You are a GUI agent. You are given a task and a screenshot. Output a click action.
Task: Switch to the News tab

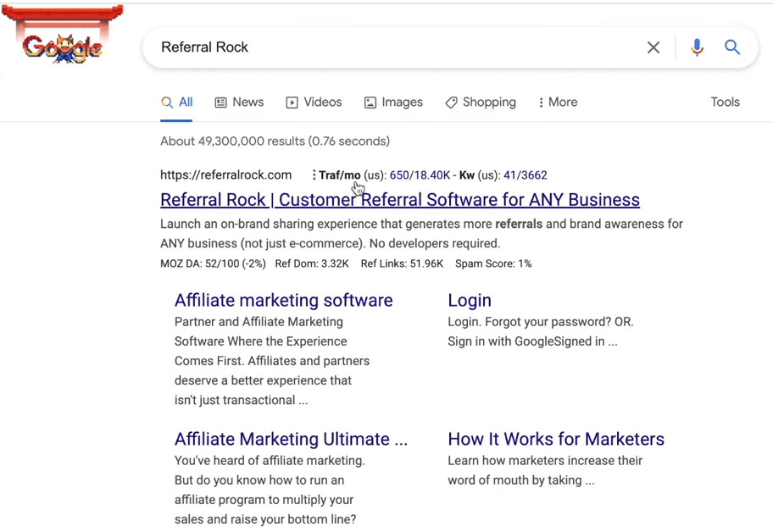pyautogui.click(x=239, y=103)
